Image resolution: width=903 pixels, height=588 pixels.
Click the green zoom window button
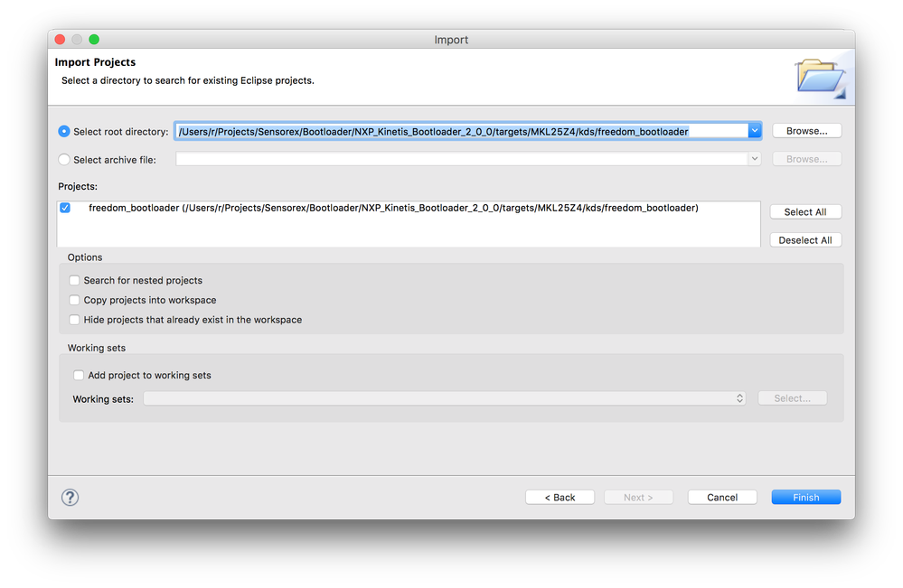(x=94, y=40)
